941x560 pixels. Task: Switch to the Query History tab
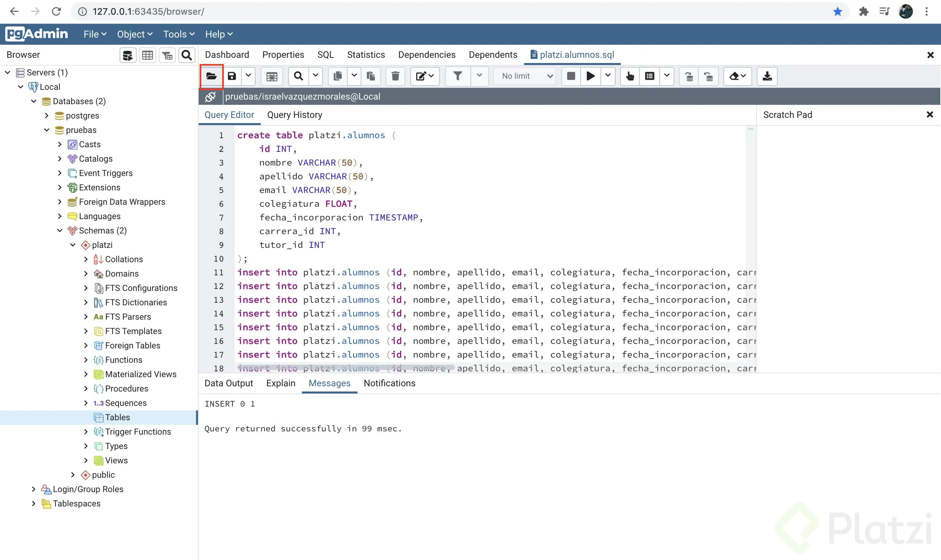tap(294, 115)
